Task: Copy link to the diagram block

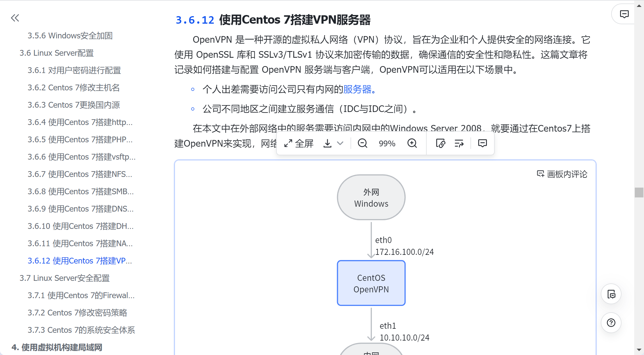Action: [440, 143]
